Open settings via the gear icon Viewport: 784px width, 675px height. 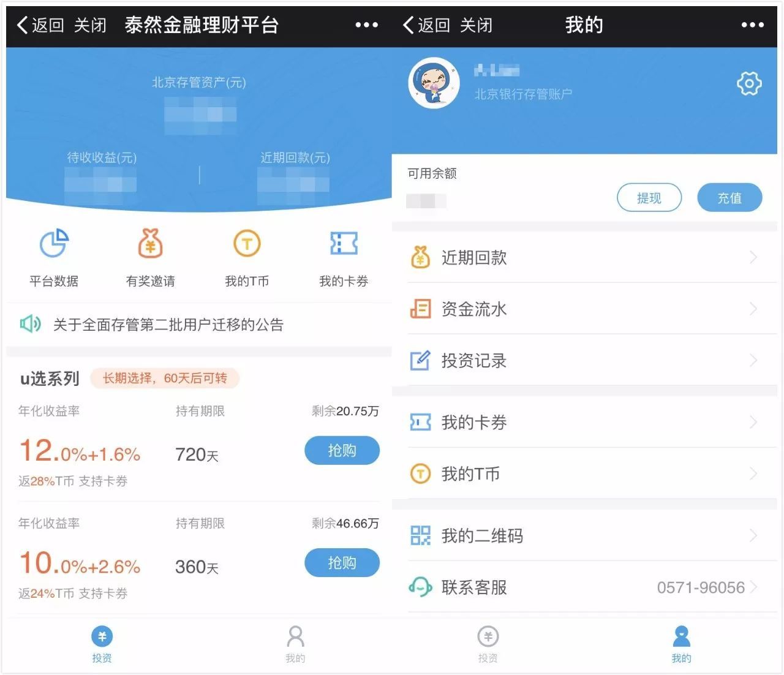748,83
